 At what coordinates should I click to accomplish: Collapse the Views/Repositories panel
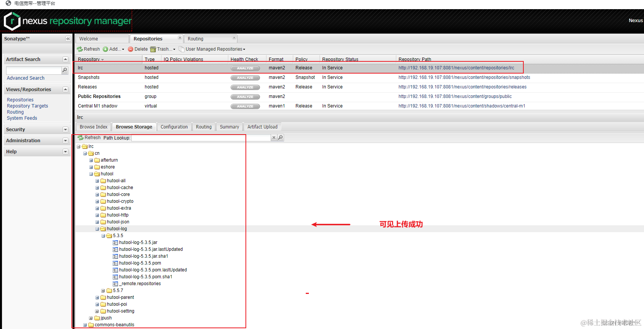click(x=65, y=90)
